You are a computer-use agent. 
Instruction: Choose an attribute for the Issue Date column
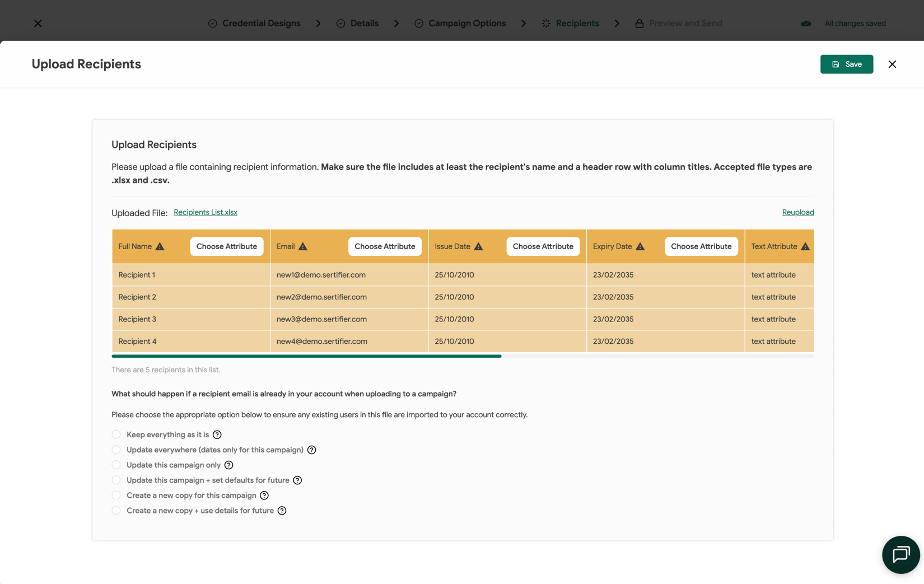tap(543, 246)
